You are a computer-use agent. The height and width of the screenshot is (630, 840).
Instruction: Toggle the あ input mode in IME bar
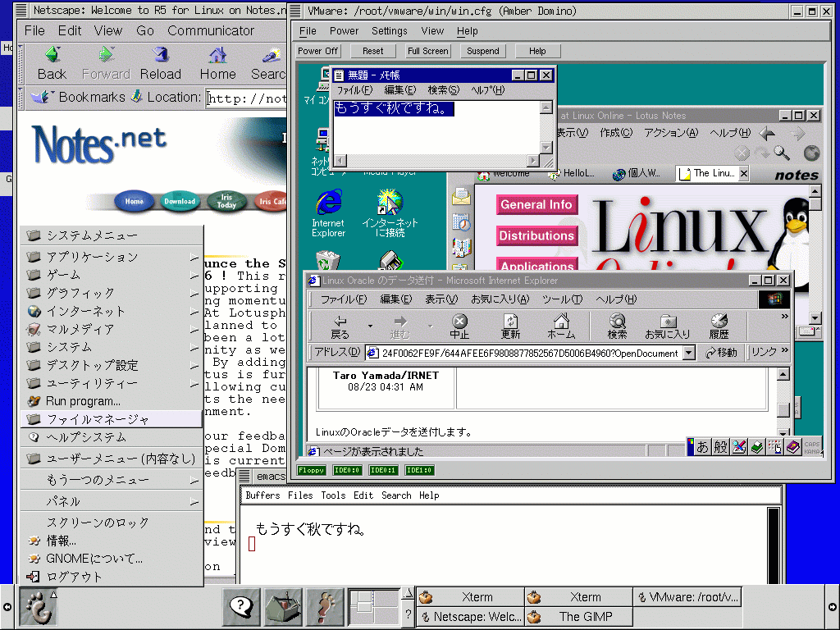tap(702, 447)
